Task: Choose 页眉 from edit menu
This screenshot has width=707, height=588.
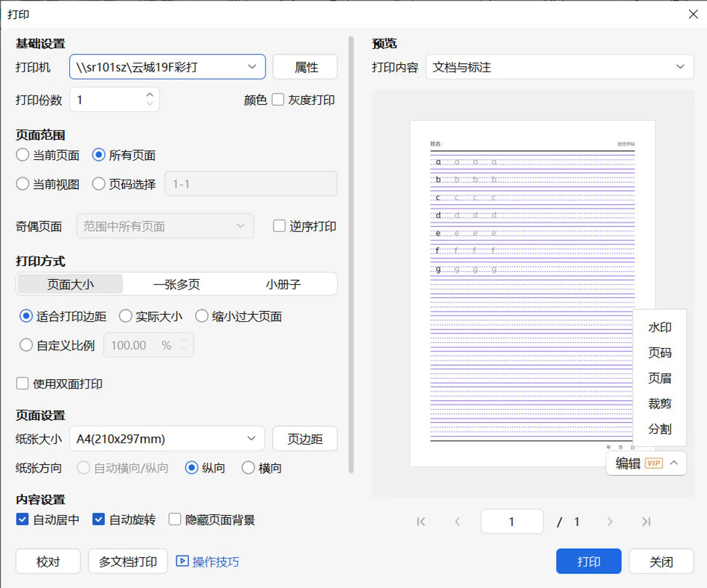Action: pyautogui.click(x=660, y=378)
